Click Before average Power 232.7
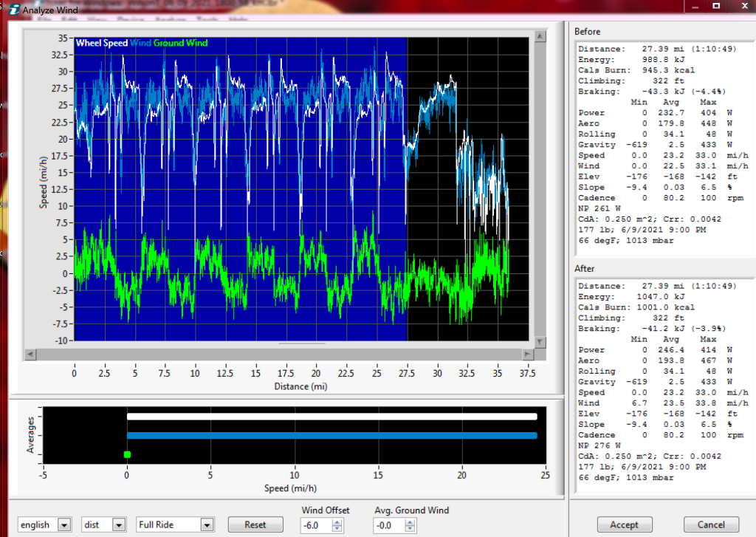The height and width of the screenshot is (537, 756). [670, 112]
